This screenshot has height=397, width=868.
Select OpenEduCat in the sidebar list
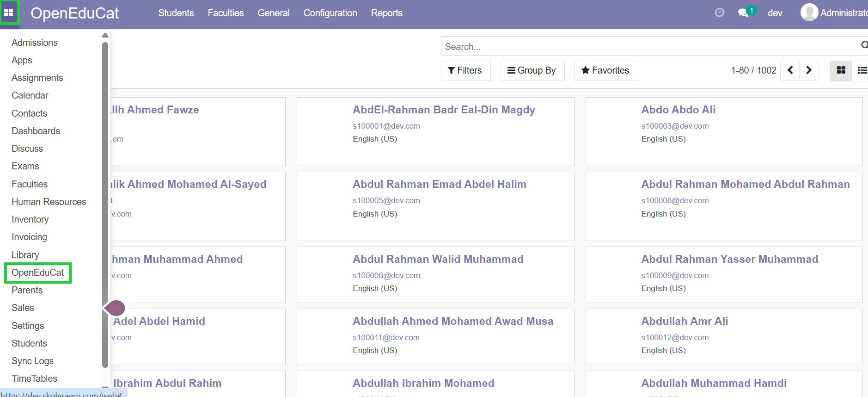coord(38,273)
